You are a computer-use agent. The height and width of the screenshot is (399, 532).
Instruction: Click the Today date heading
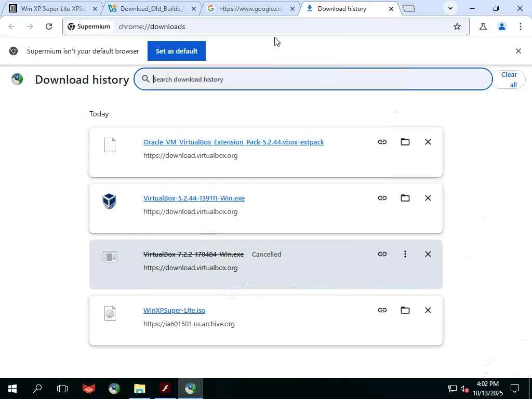pos(99,114)
